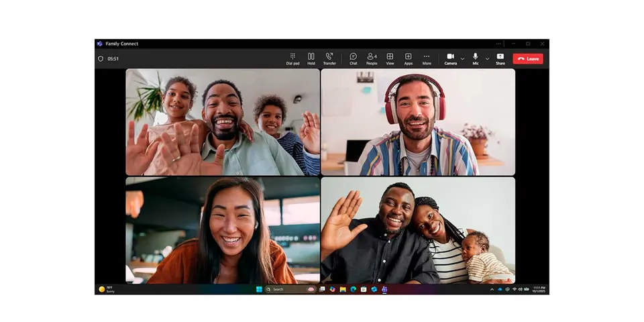
Task: Open the Edge browser from taskbar
Action: pyautogui.click(x=354, y=289)
